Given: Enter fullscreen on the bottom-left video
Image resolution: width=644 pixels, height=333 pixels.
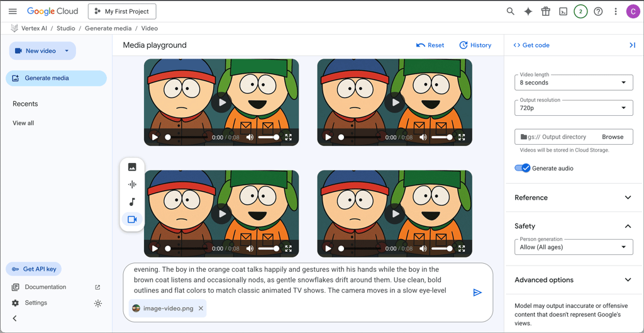Looking at the screenshot, I should pos(288,249).
